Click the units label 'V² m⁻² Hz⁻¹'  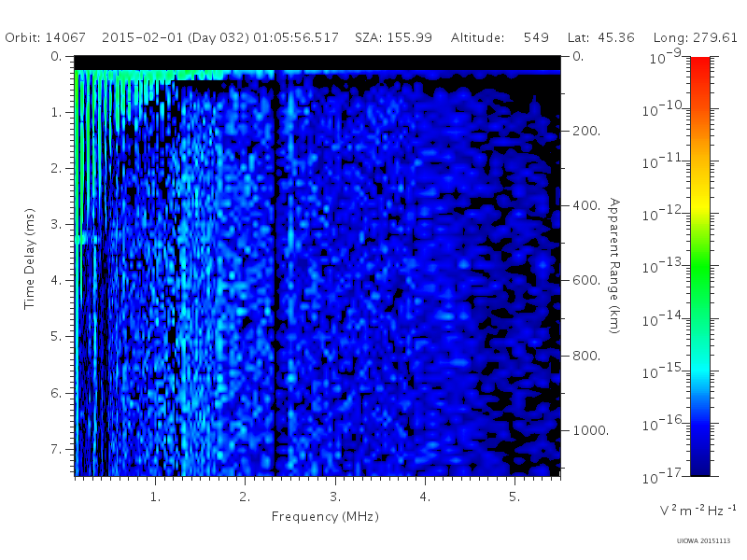point(698,511)
